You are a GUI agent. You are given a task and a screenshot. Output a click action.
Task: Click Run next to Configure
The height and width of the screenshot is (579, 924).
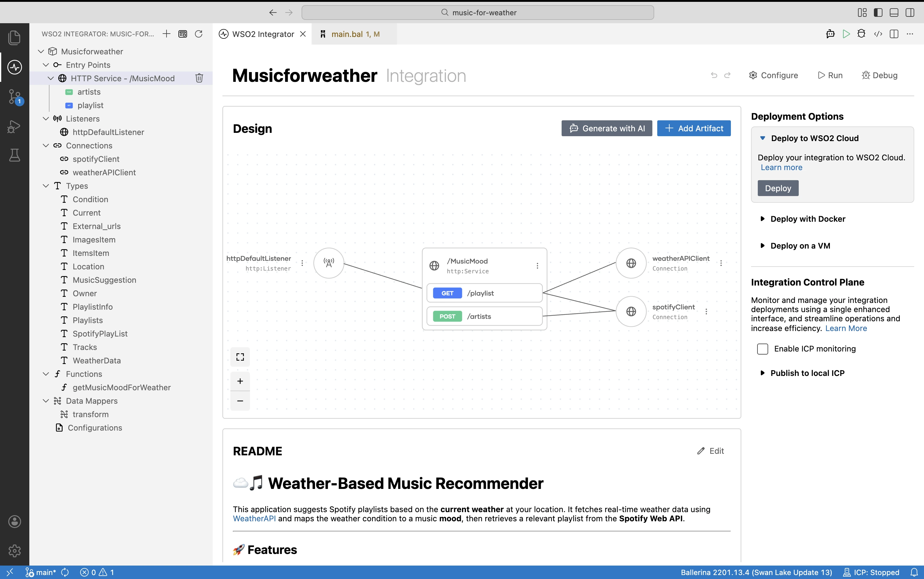pyautogui.click(x=830, y=75)
